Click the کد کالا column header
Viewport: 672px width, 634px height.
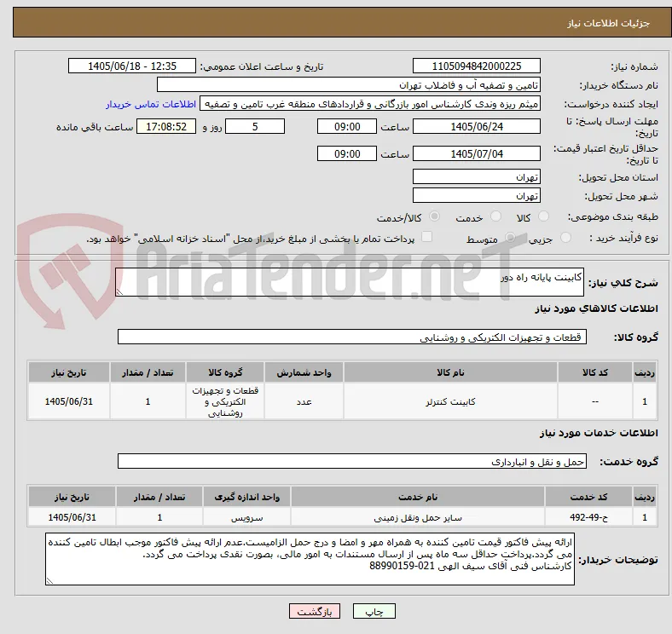coord(595,372)
